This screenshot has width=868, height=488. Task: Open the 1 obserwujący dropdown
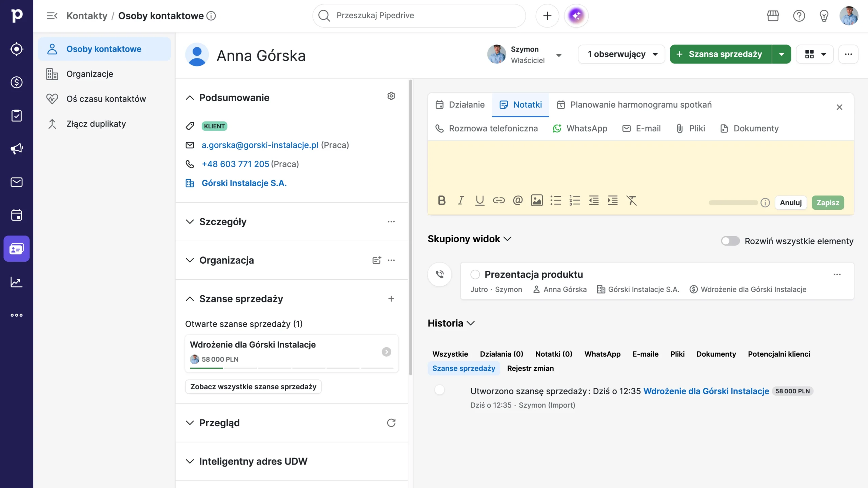click(621, 54)
